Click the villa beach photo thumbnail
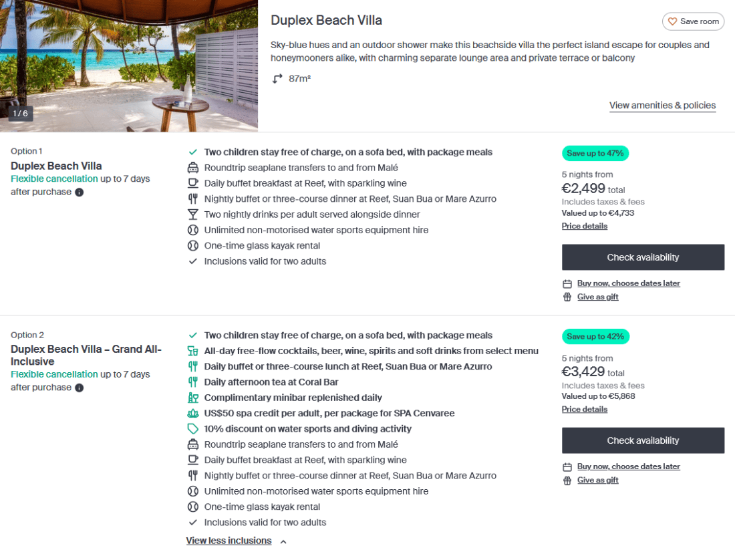 coord(129,65)
